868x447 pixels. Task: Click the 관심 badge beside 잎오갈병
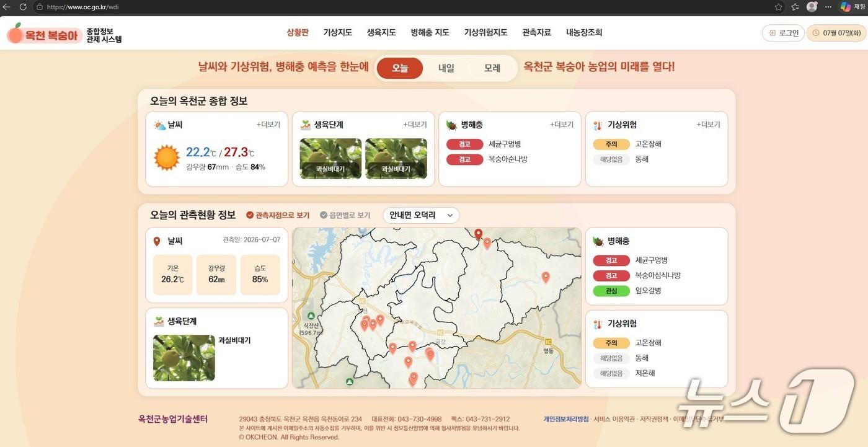point(611,291)
